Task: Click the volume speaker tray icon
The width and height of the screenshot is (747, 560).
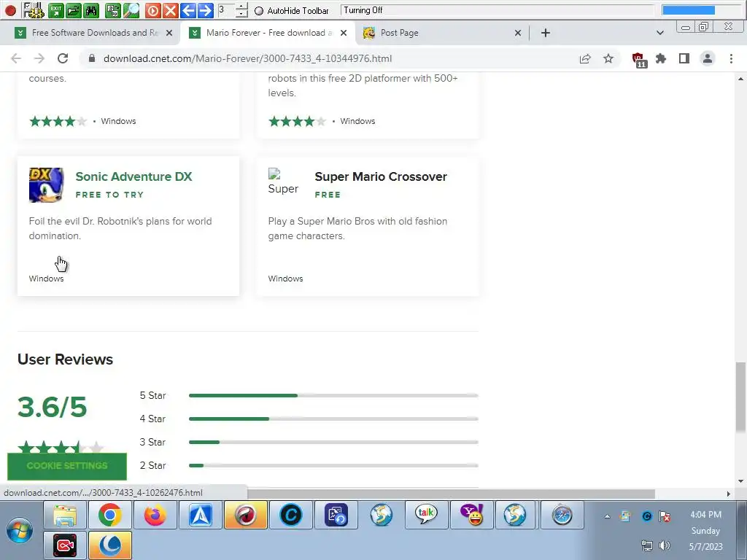Action: 664,545
